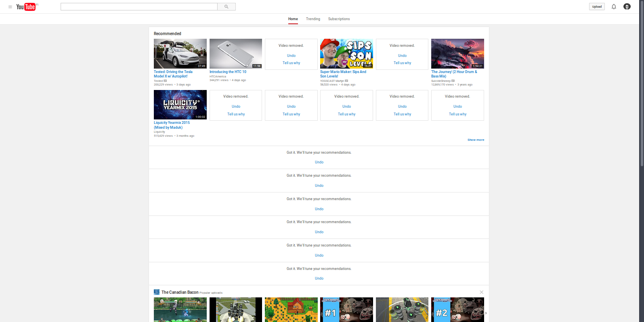Screen dimensions: 644x322
Task: Click The Canadian Bacon channel avatar icon
Action: [157, 292]
